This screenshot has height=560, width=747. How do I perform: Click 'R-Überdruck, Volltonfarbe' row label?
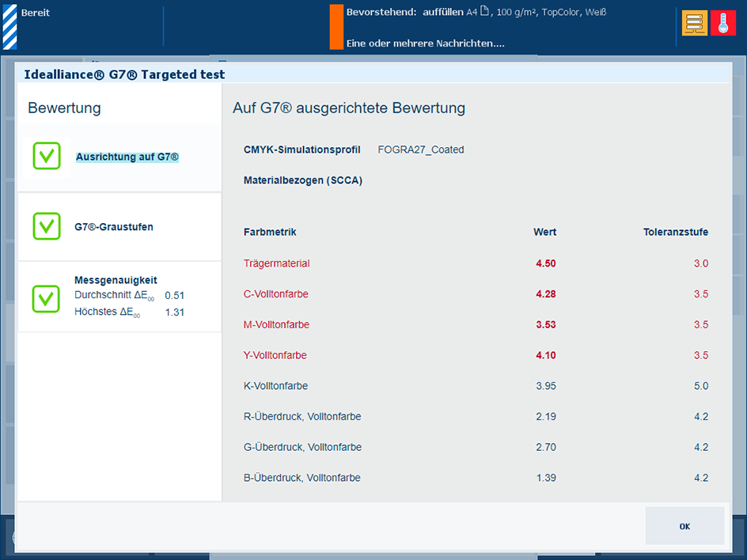(302, 417)
